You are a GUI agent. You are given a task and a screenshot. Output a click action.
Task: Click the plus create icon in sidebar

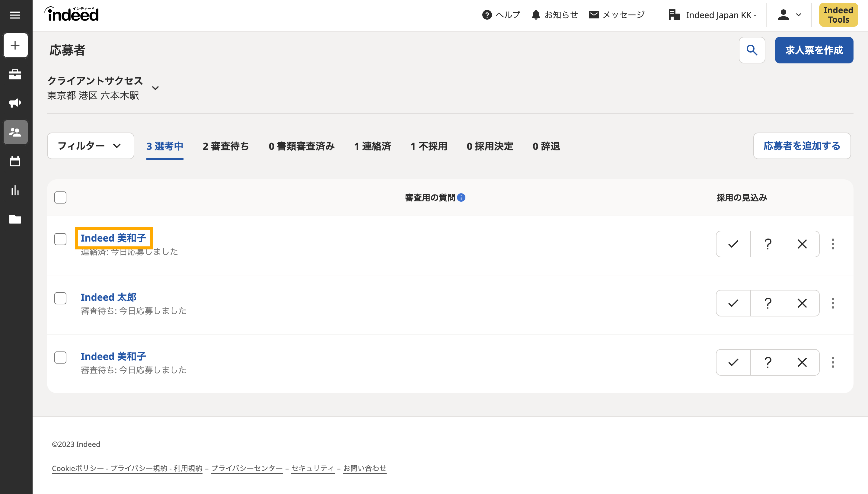[15, 45]
